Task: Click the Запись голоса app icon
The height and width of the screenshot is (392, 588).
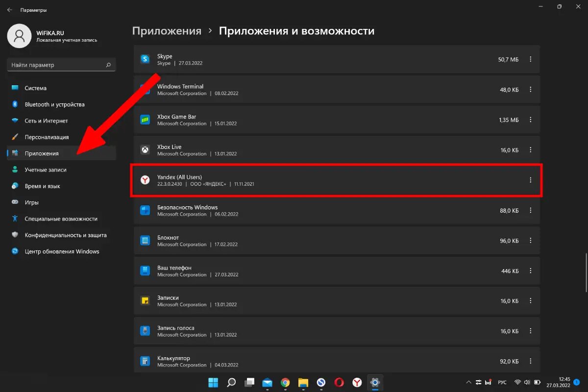Action: (145, 331)
